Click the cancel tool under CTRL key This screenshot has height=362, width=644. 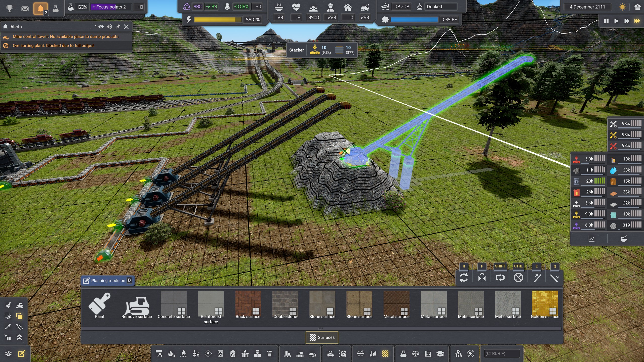pyautogui.click(x=518, y=278)
